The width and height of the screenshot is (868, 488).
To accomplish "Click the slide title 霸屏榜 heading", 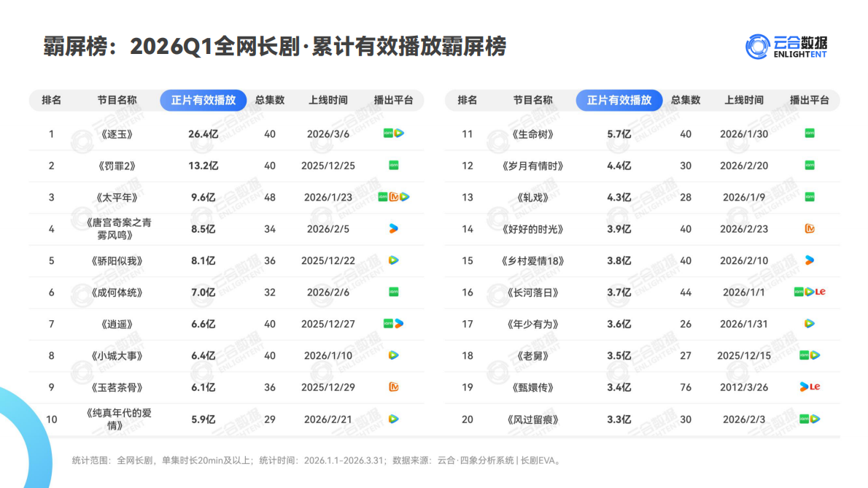I will (x=274, y=47).
